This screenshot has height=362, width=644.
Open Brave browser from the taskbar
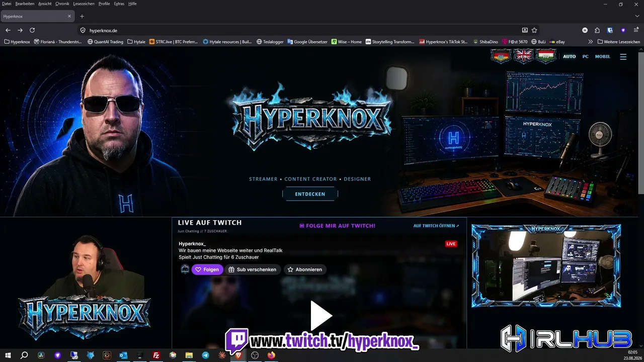[x=238, y=355]
